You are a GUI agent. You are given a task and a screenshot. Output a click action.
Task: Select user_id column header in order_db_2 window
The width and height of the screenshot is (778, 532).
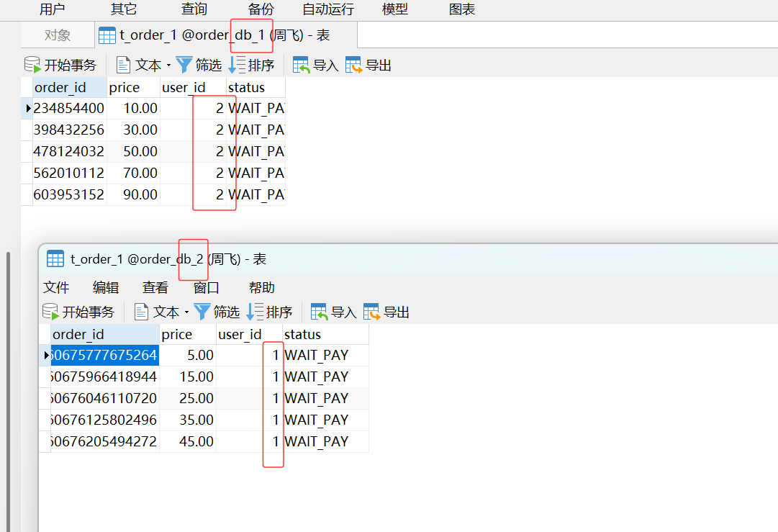(x=250, y=335)
